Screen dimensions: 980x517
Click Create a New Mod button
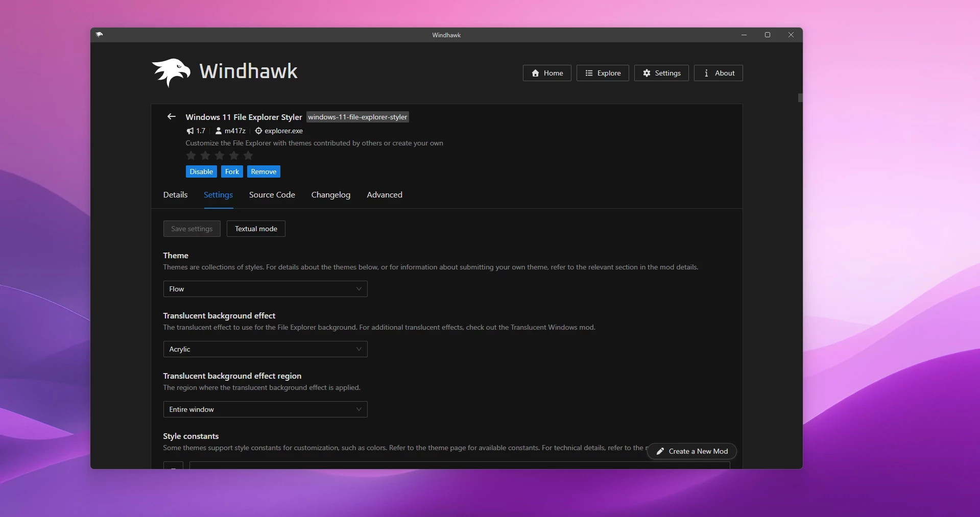(691, 451)
